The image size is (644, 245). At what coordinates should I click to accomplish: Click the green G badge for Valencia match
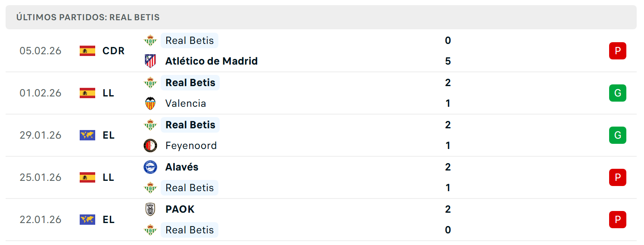pos(617,93)
